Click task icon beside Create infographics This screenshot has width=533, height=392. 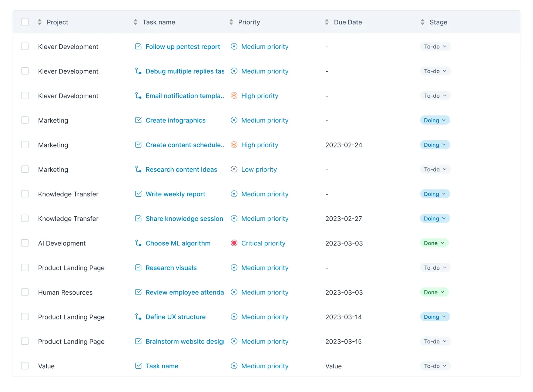(138, 120)
